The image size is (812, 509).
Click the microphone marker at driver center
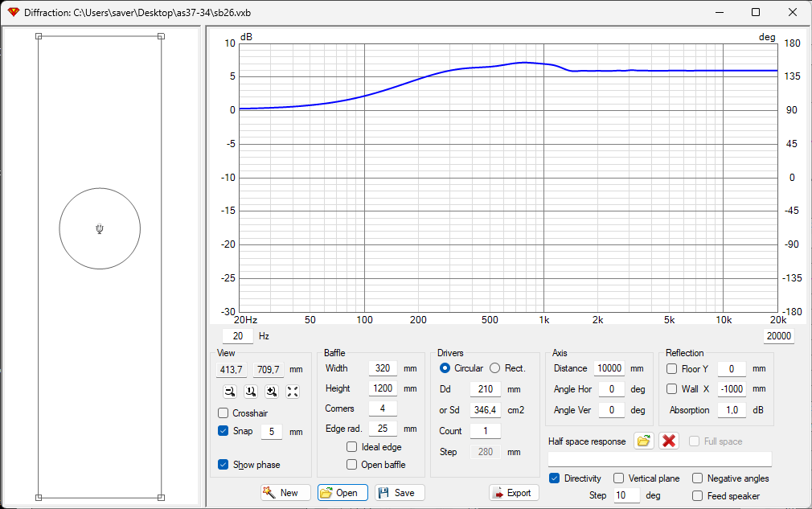tap(100, 229)
